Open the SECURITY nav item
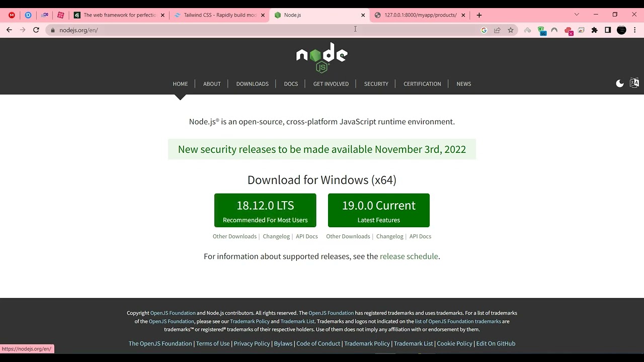 (x=376, y=84)
